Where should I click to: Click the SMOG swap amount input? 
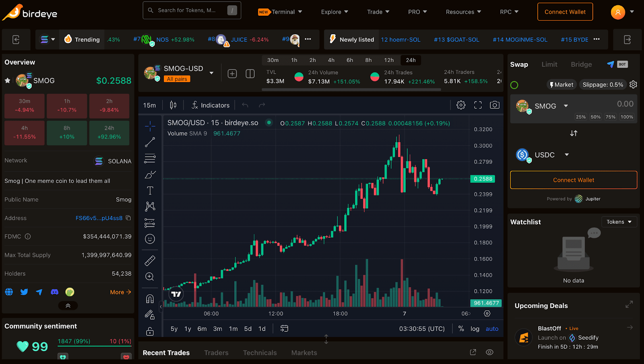625,104
